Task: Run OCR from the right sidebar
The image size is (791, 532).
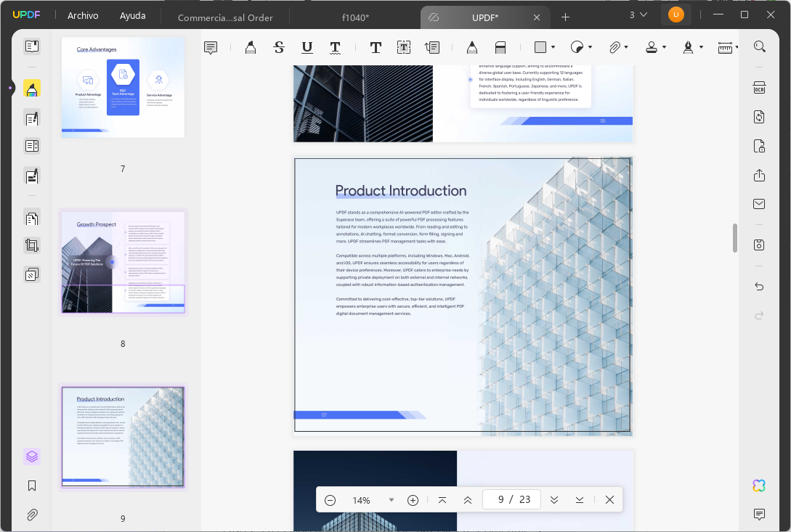Action: click(x=759, y=87)
